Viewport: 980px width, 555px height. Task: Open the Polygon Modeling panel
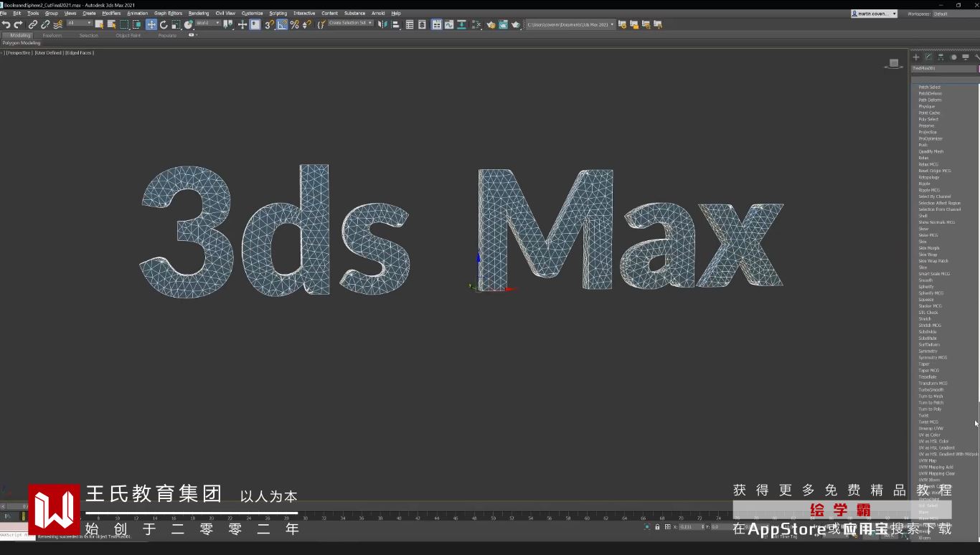22,43
